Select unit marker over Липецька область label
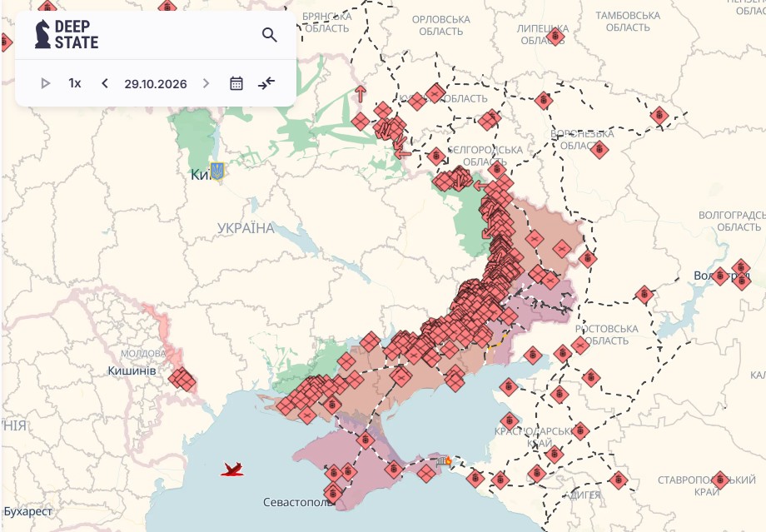The image size is (766, 532). (555, 37)
